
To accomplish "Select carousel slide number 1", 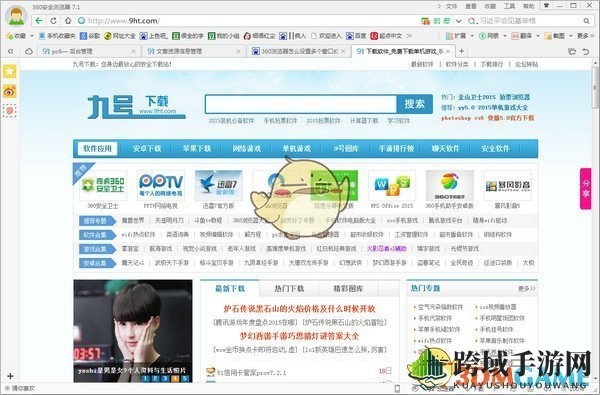I will [x=145, y=378].
